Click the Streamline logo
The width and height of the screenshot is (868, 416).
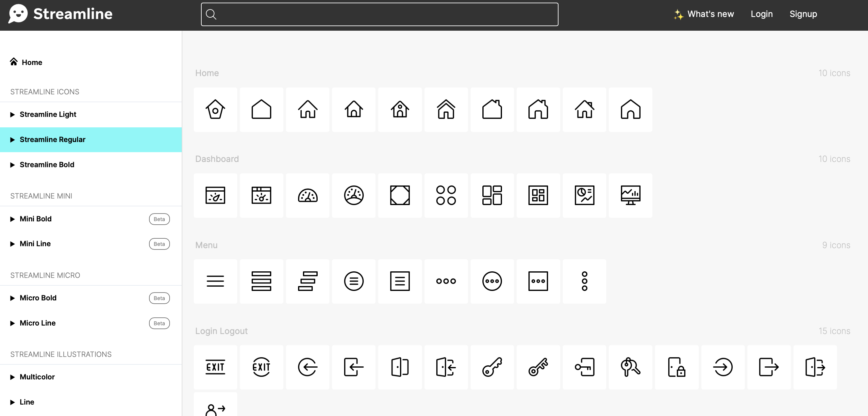(60, 14)
